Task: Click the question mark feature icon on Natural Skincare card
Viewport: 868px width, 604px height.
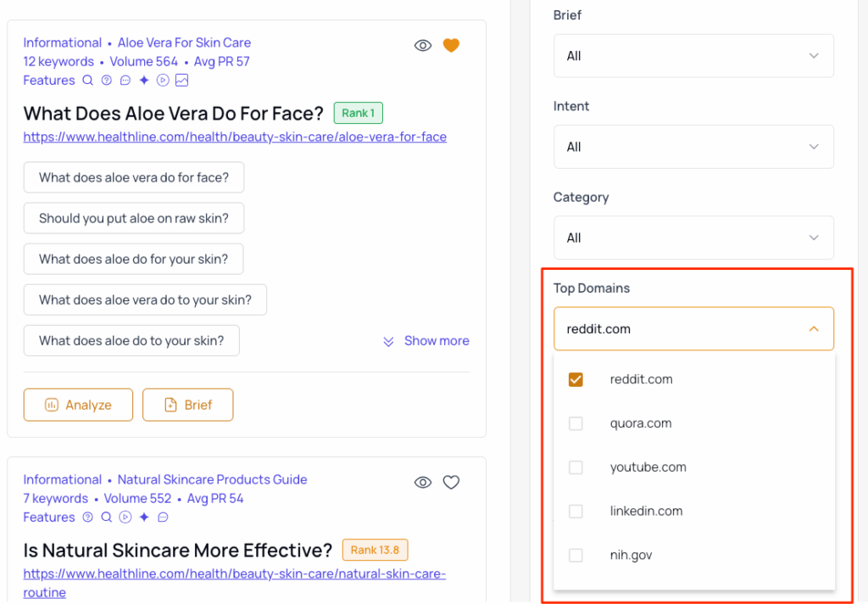Action: click(x=87, y=517)
